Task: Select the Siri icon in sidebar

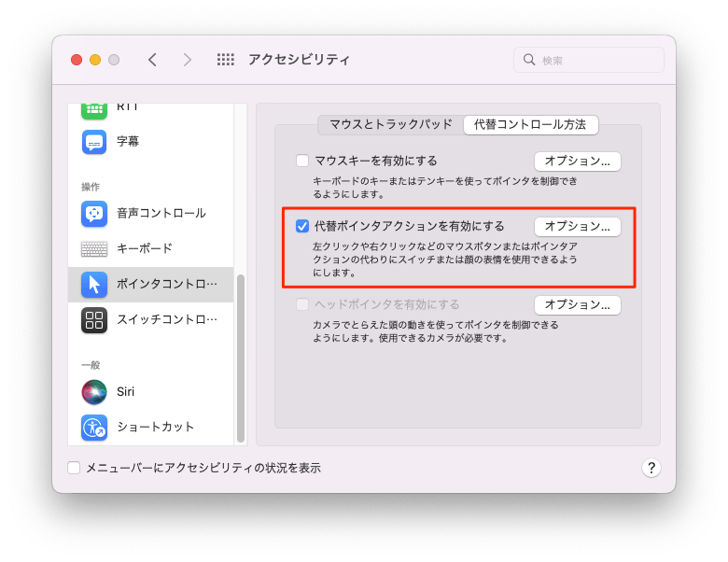Action: (94, 391)
